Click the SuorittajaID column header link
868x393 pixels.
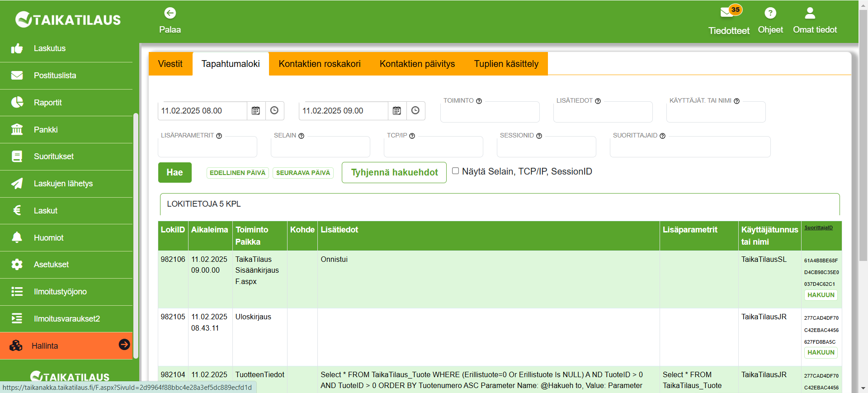818,227
